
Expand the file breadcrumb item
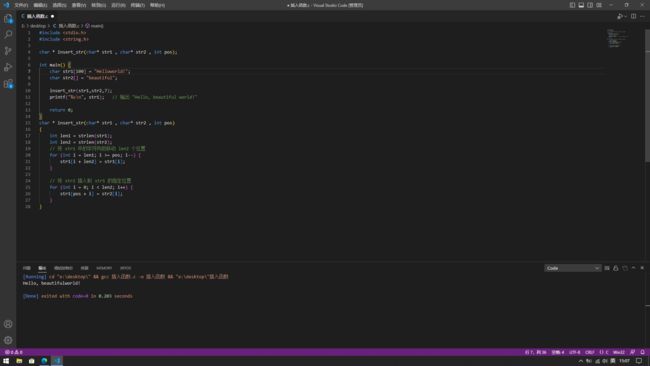pos(66,26)
